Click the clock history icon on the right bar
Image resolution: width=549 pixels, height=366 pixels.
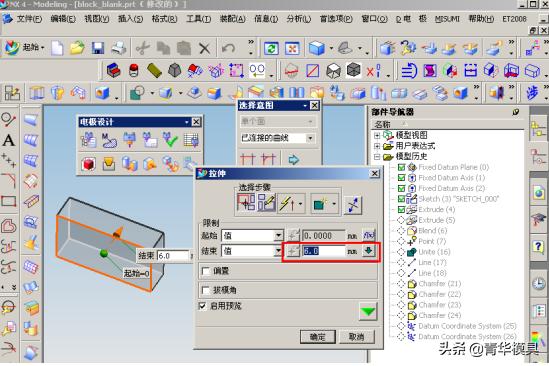(539, 283)
